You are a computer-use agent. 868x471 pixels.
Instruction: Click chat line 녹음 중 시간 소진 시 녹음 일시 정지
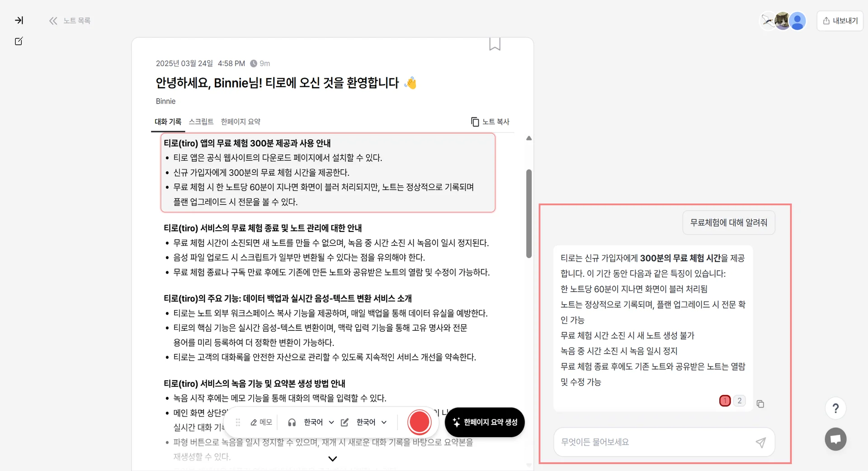pyautogui.click(x=619, y=351)
